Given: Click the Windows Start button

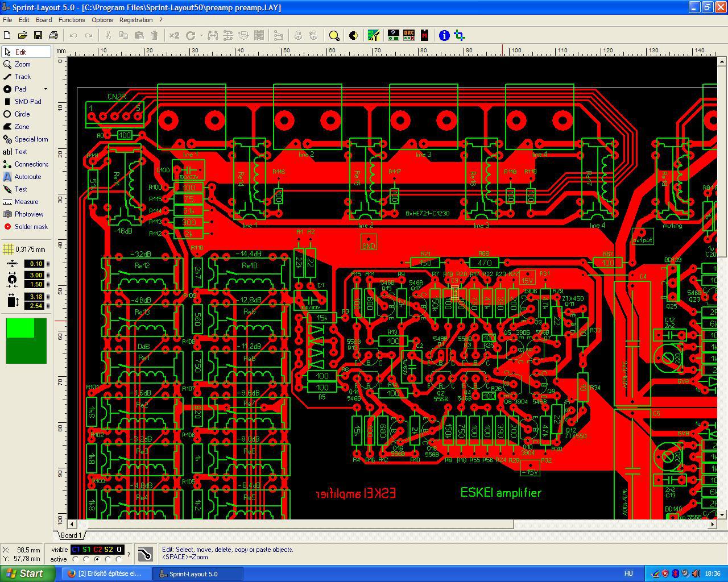Looking at the screenshot, I should 23,573.
